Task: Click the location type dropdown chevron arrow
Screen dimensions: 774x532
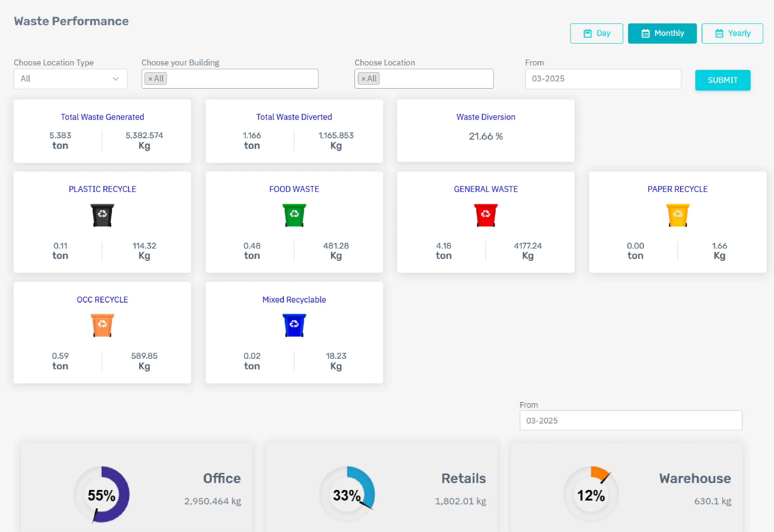Action: point(115,79)
